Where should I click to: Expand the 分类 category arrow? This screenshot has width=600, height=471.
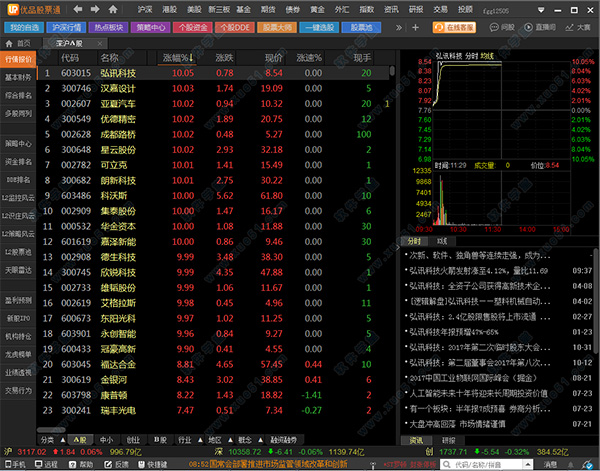pos(63,440)
